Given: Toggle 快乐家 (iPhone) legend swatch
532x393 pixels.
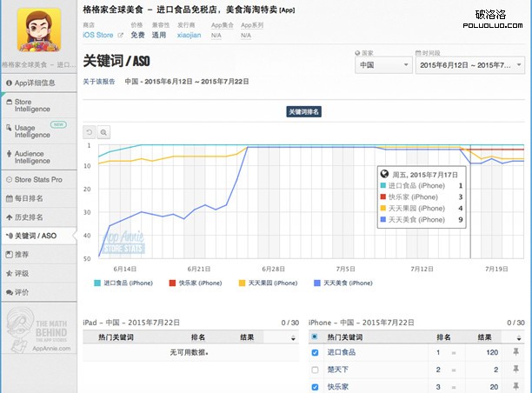Looking at the screenshot, I should (172, 283).
